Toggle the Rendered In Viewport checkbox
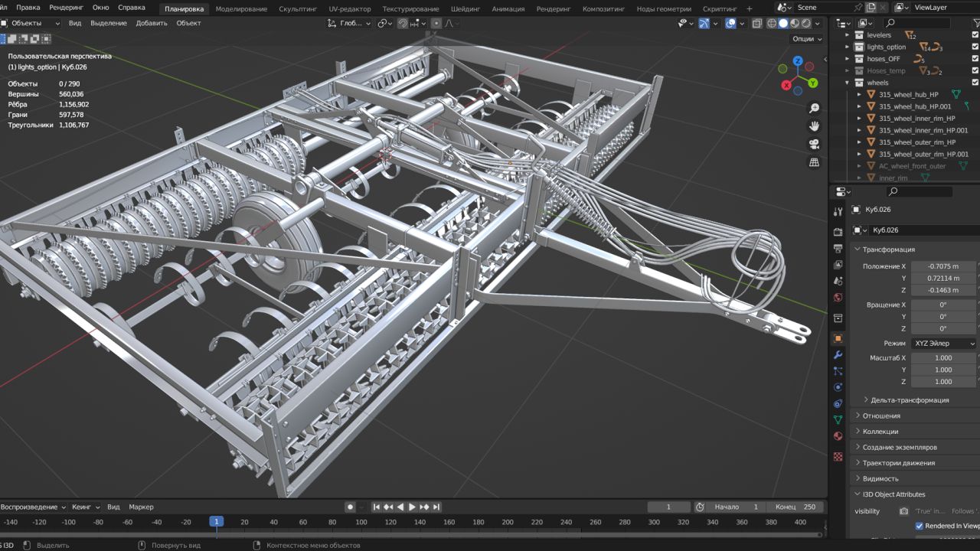The image size is (980, 551). point(920,526)
